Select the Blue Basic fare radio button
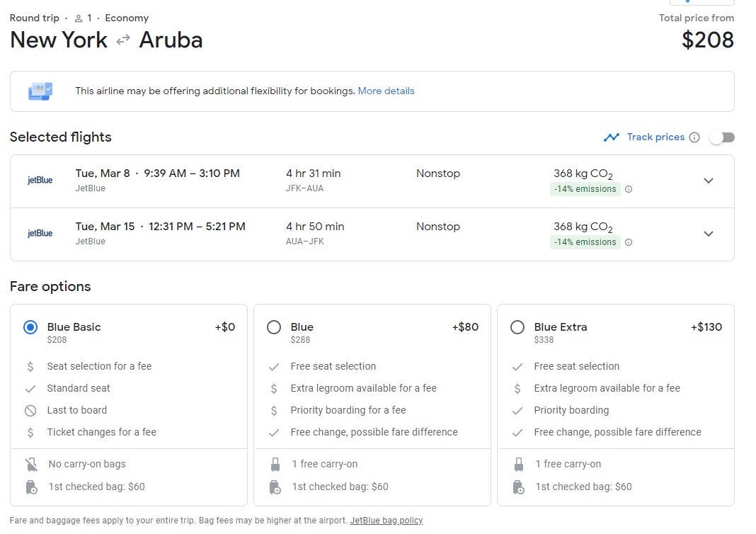The width and height of the screenshot is (756, 534). coord(30,327)
